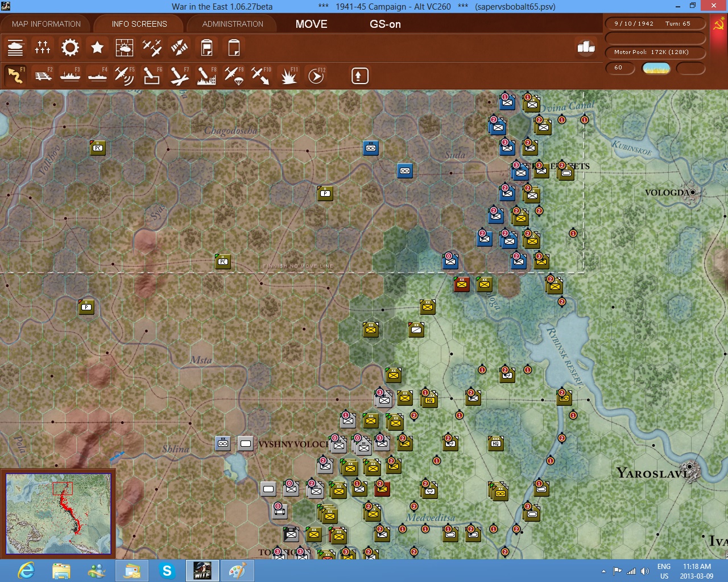Select the F9 air transport mode

234,75
